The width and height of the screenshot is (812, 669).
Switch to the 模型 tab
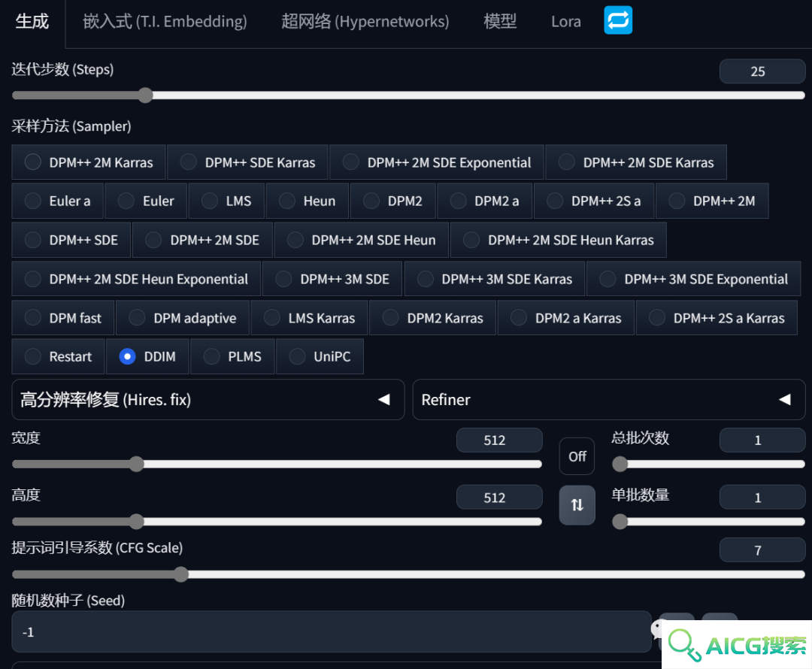coord(500,21)
